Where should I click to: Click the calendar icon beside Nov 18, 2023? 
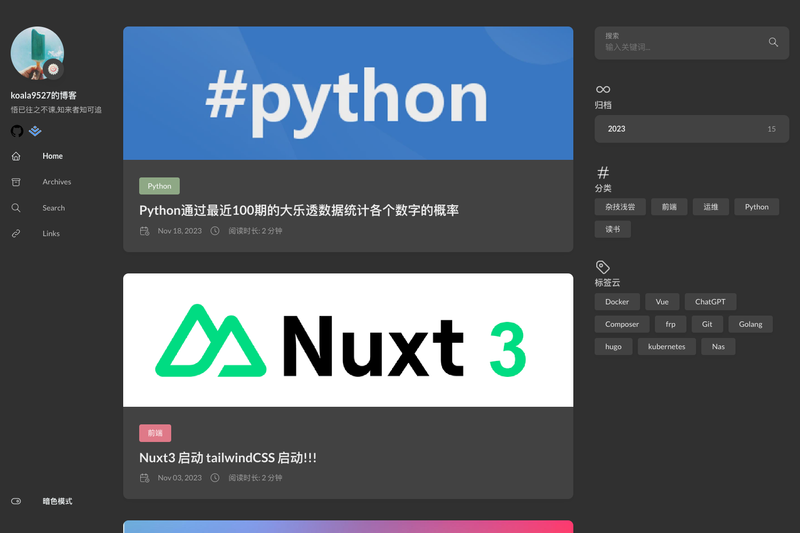(x=144, y=231)
